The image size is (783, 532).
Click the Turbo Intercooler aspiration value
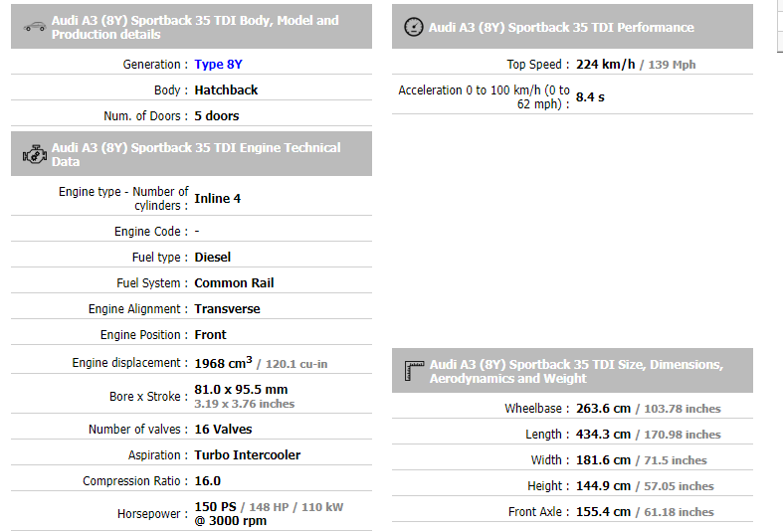point(247,455)
